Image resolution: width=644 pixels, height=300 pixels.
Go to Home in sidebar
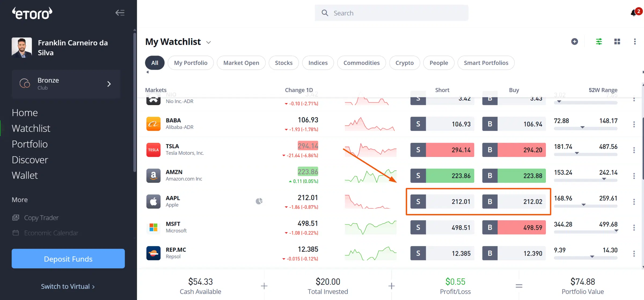25,113
